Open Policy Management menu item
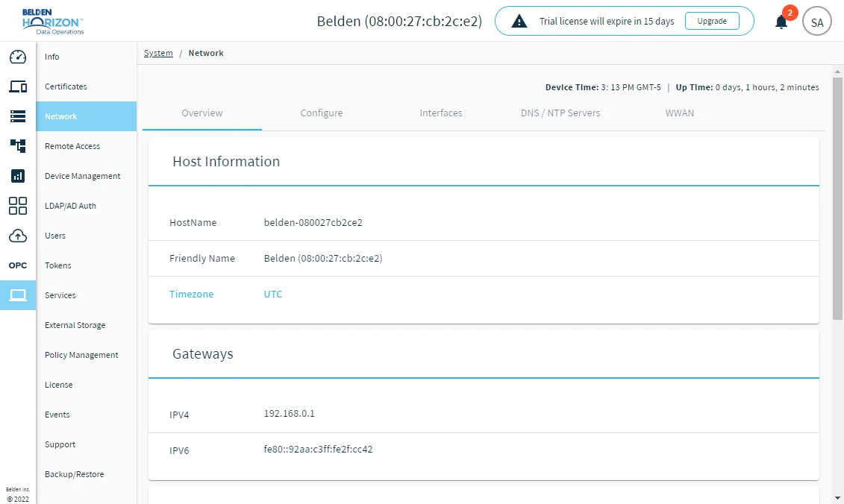This screenshot has height=504, width=844. point(86,355)
